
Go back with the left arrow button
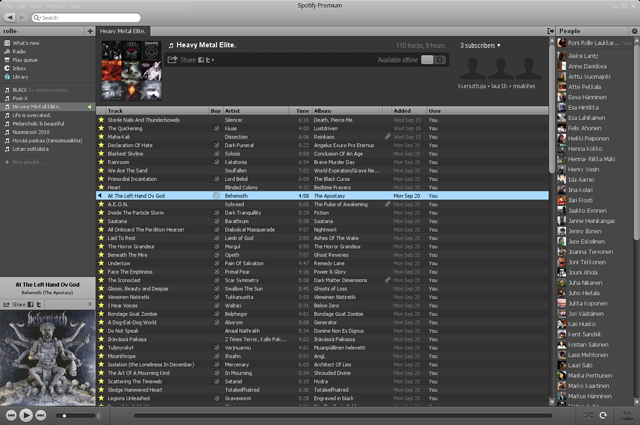10,18
